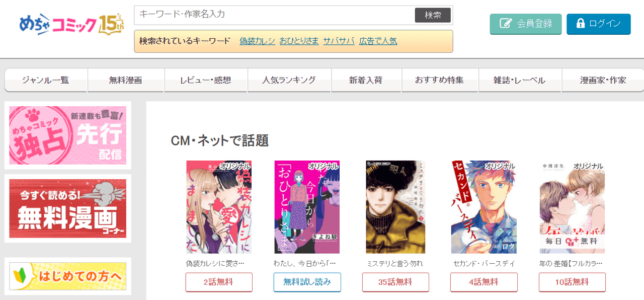Open the 新着入荷 tab
Image resolution: width=644 pixels, height=300 pixels.
pos(366,80)
